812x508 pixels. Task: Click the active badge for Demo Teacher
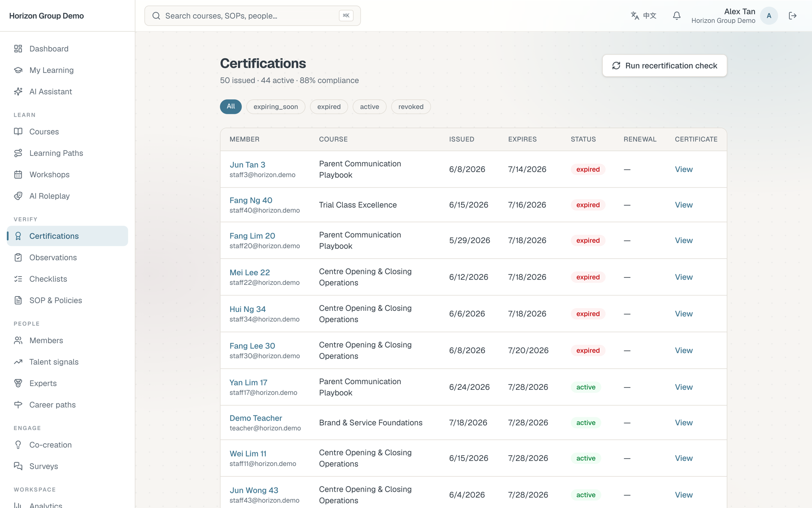pyautogui.click(x=586, y=423)
